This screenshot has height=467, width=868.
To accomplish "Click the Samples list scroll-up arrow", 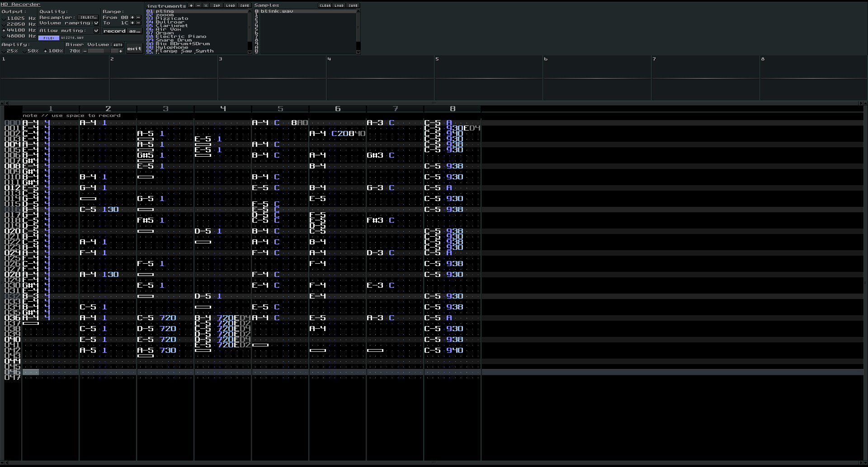I will pyautogui.click(x=358, y=11).
